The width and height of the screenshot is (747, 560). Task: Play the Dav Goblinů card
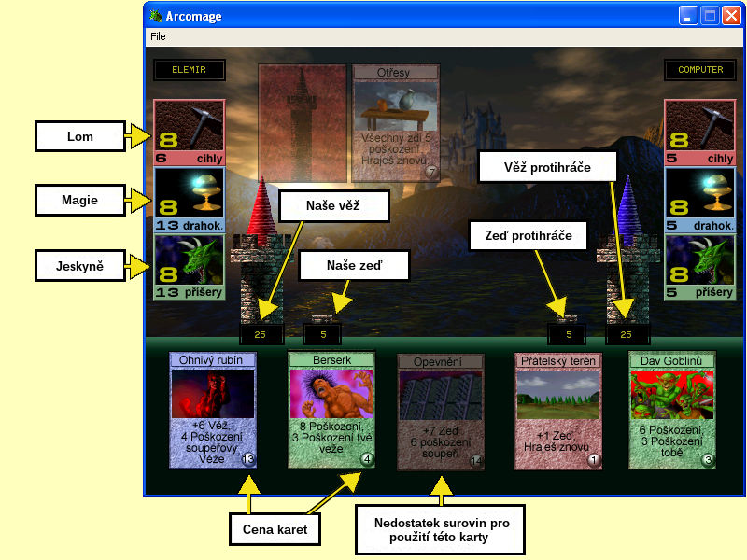672,411
